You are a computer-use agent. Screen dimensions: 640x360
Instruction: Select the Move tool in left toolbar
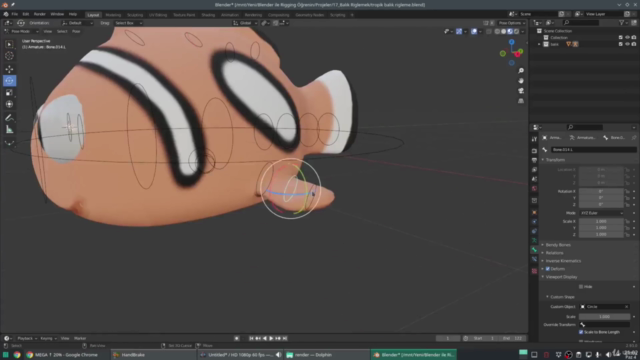[x=9, y=69]
